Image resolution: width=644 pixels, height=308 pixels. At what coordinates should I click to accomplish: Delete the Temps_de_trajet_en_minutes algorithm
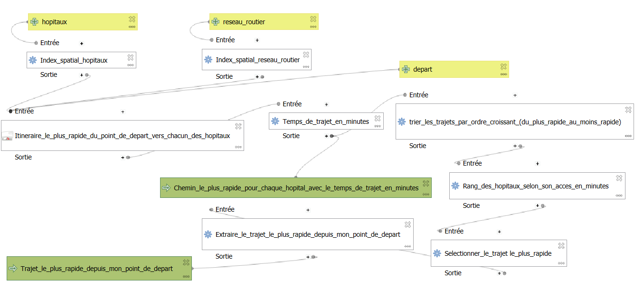[378, 119]
